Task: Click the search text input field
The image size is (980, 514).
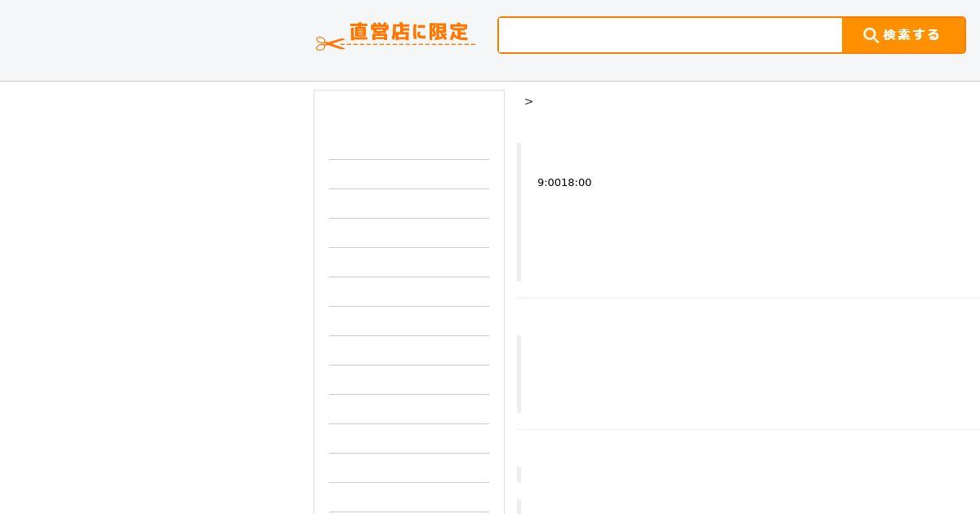Action: (670, 35)
